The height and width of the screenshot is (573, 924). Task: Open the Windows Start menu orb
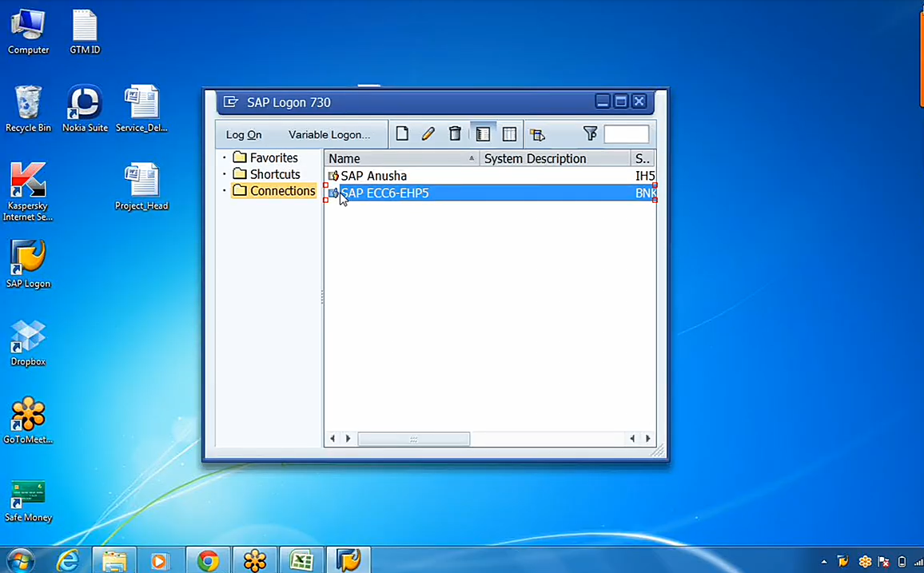[21, 561]
